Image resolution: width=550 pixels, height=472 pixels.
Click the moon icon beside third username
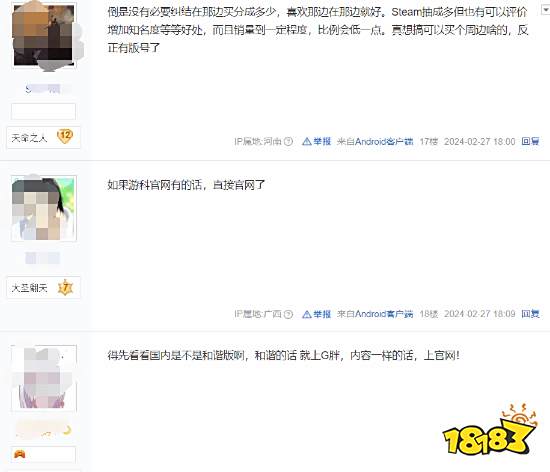(67, 430)
